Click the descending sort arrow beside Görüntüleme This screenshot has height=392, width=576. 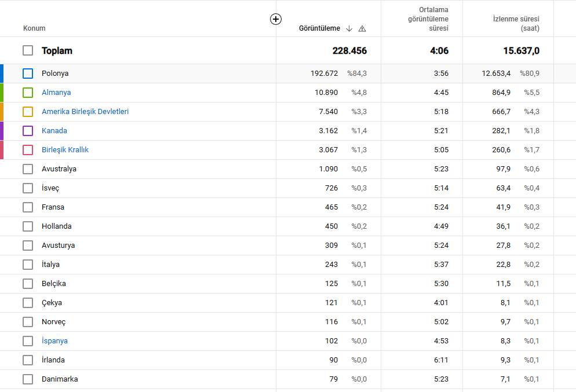[349, 28]
